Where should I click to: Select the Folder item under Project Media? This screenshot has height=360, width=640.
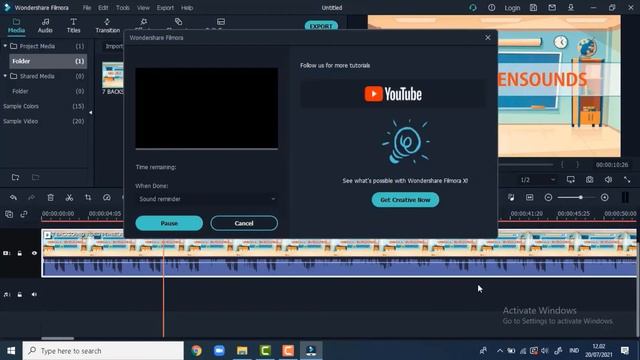[48, 61]
